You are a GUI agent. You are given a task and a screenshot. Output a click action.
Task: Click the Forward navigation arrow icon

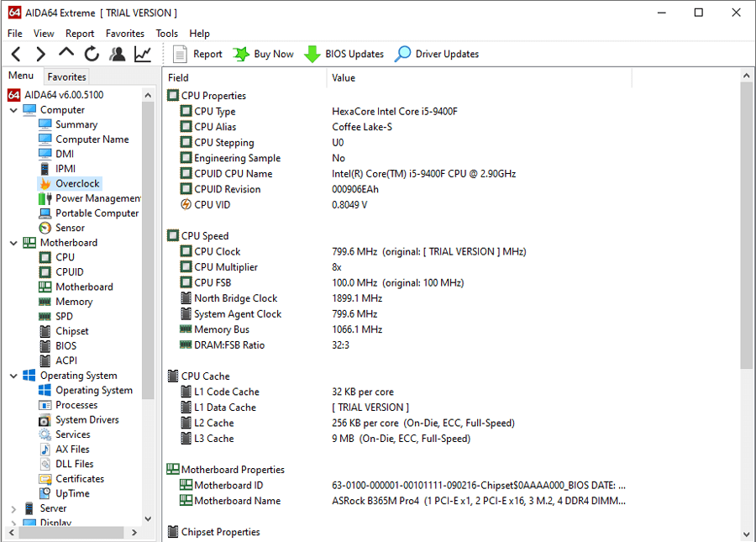40,54
